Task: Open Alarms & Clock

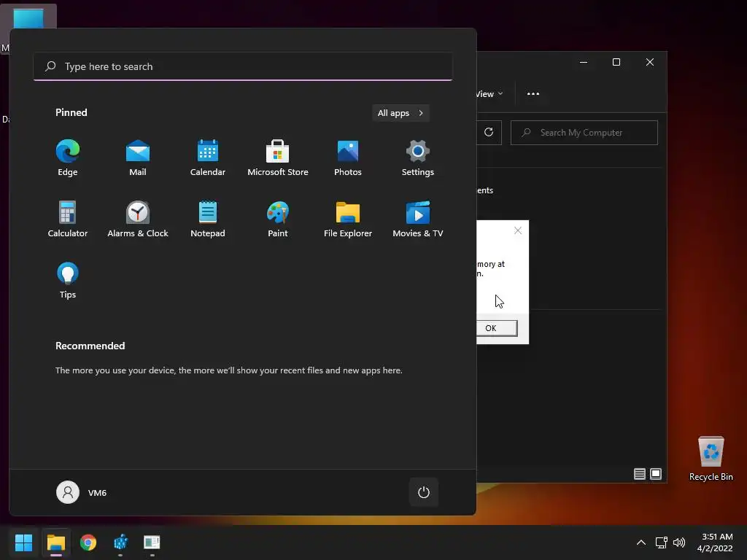Action: pyautogui.click(x=138, y=219)
